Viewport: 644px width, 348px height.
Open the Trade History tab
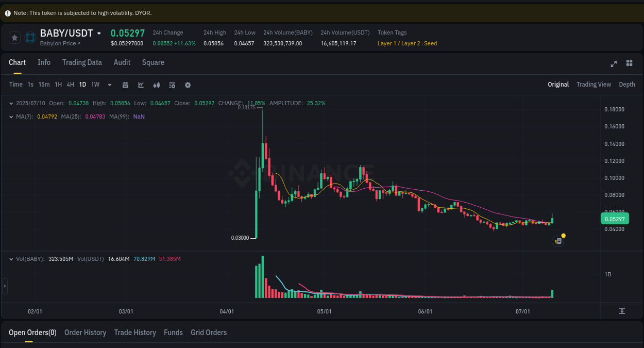click(135, 333)
